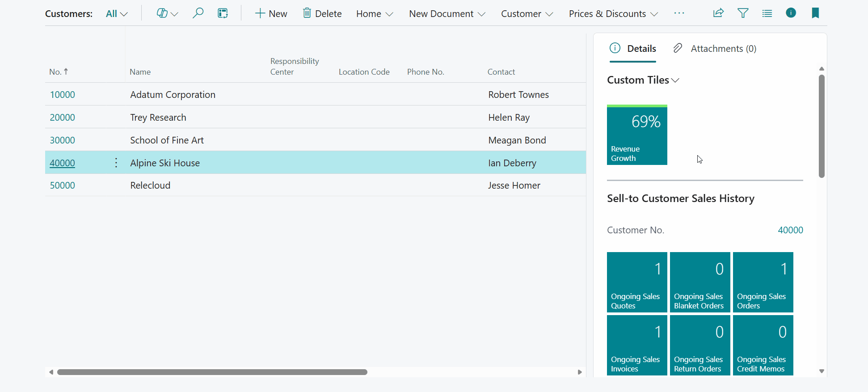Screen dimensions: 868x392
Task: Open search with the magnifier icon
Action: [x=198, y=13]
